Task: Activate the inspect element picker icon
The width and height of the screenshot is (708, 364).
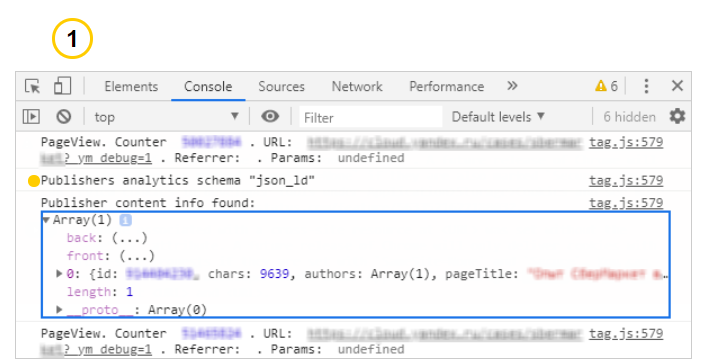Action: pyautogui.click(x=33, y=86)
